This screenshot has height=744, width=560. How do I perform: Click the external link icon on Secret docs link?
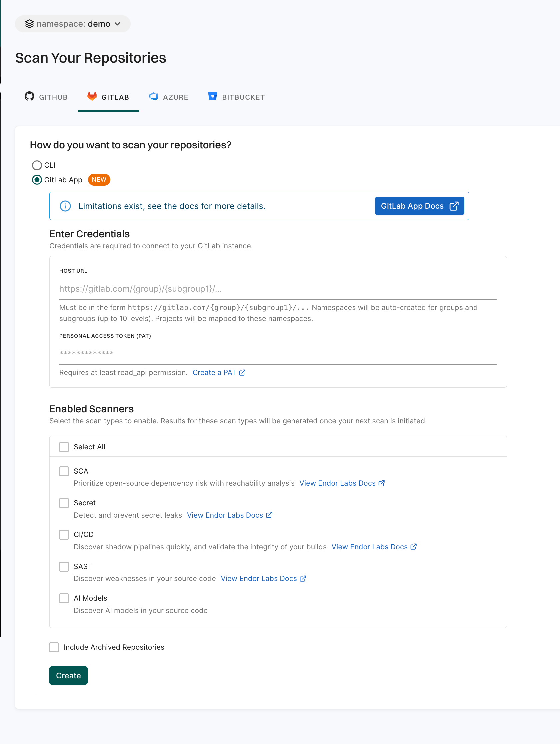[269, 515]
